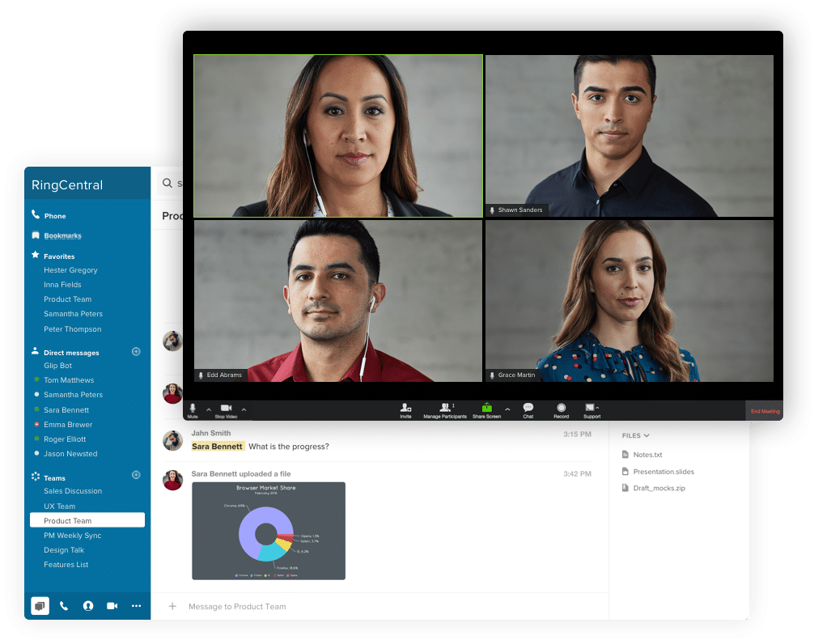814x644 pixels.
Task: Open the Presentation.slides file
Action: (x=663, y=472)
